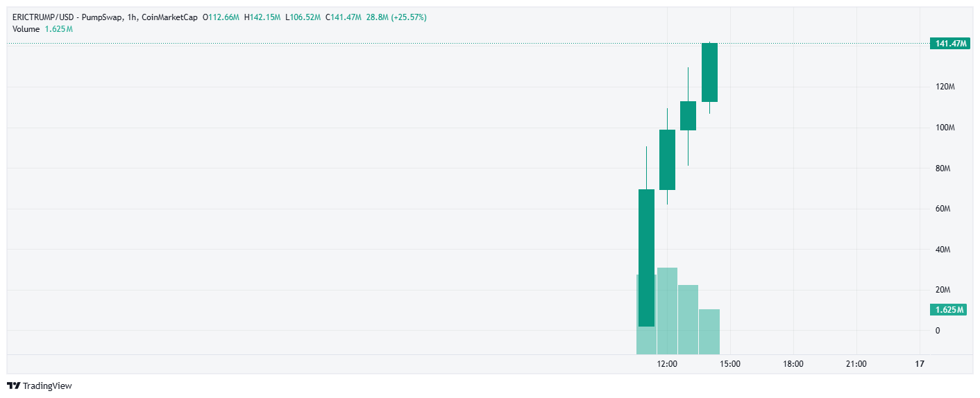The width and height of the screenshot is (980, 398).
Task: Click the 12:00 time axis label
Action: click(x=667, y=363)
